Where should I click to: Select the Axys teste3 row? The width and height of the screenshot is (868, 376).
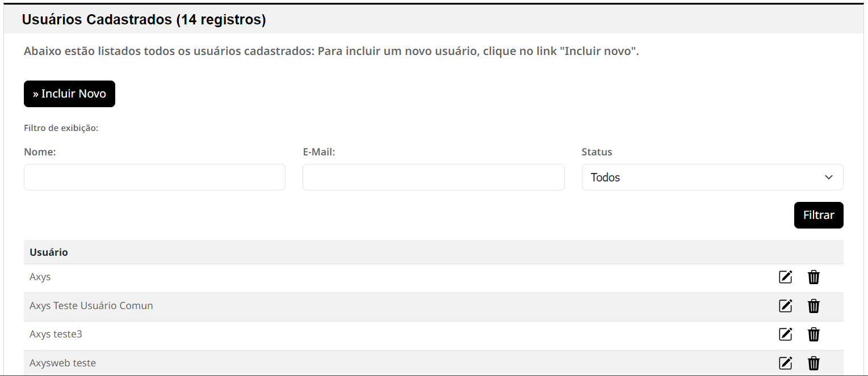click(434, 335)
